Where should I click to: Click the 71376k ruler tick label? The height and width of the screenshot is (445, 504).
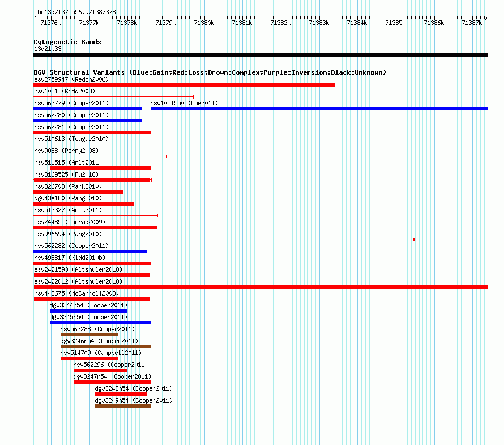[50, 23]
